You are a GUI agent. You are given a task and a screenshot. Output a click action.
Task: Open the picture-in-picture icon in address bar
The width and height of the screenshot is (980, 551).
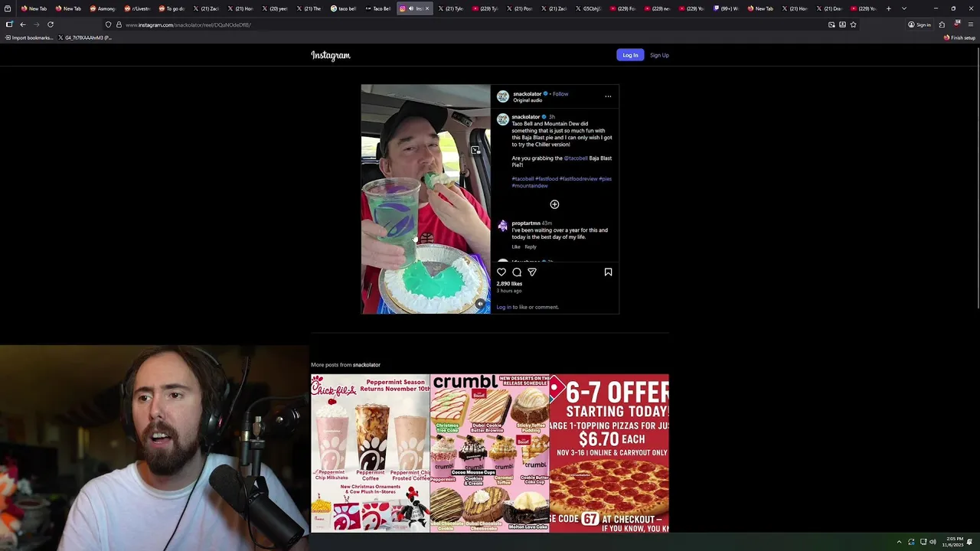click(x=831, y=24)
